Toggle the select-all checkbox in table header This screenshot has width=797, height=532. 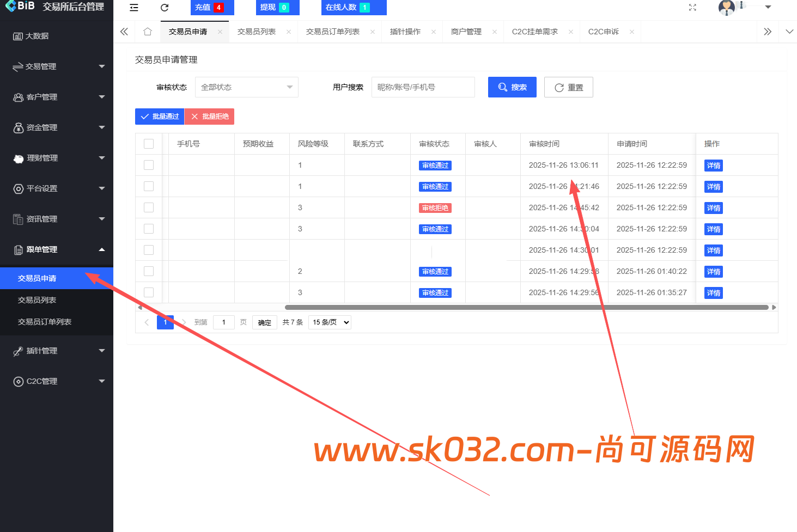149,143
